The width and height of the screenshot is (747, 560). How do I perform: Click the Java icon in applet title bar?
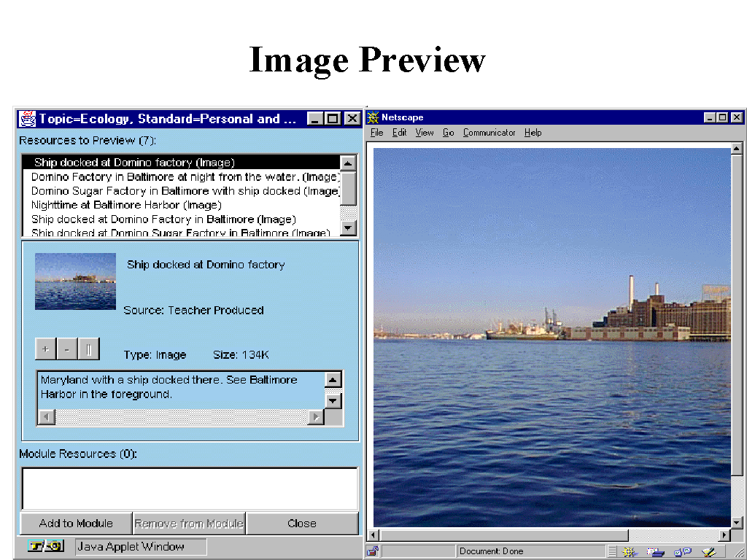coord(28,119)
